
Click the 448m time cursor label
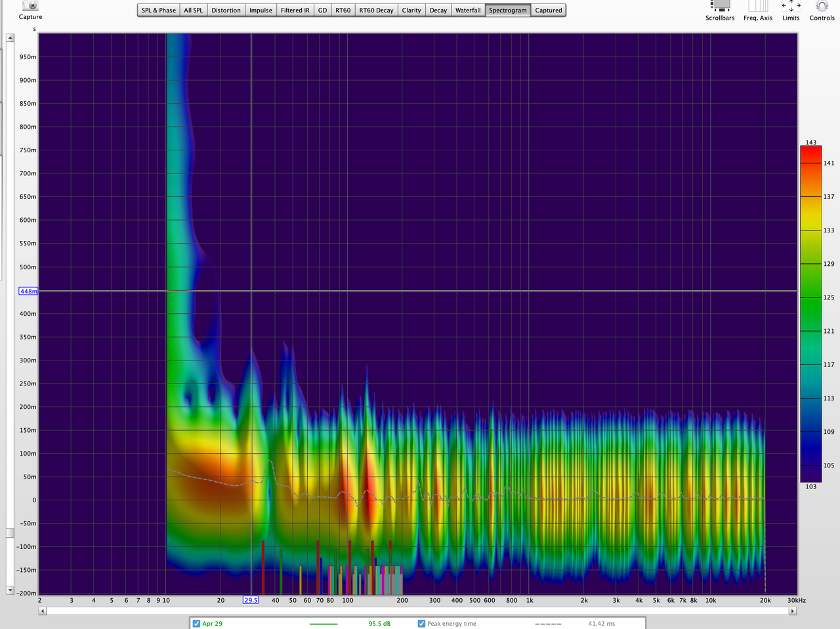pos(29,291)
